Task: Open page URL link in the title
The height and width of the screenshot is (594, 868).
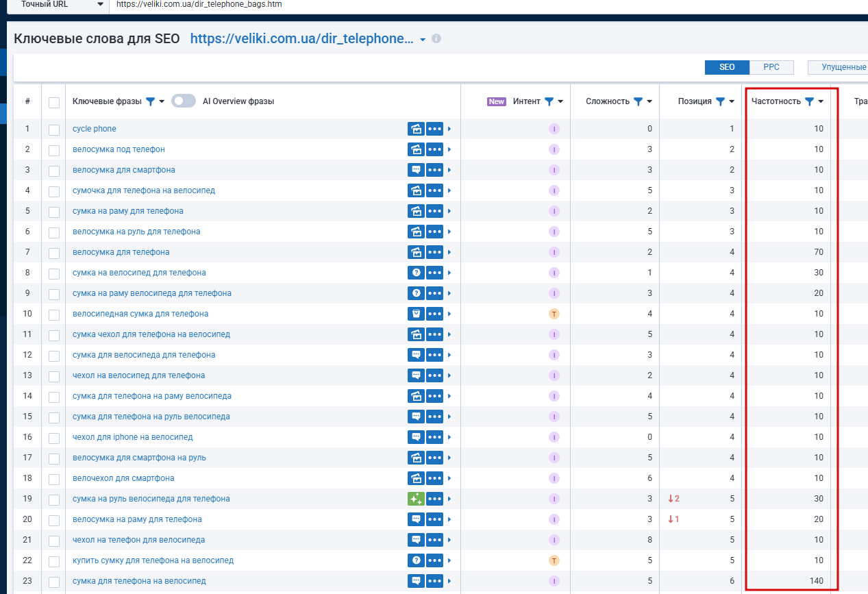Action: (x=302, y=39)
